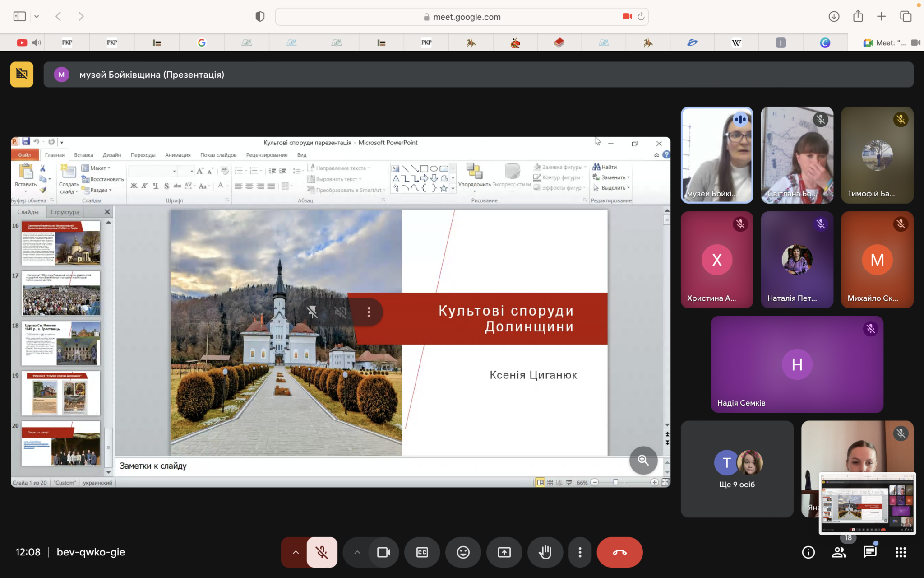924x578 pixels.
Task: Open the emoji reactions button
Action: click(463, 552)
